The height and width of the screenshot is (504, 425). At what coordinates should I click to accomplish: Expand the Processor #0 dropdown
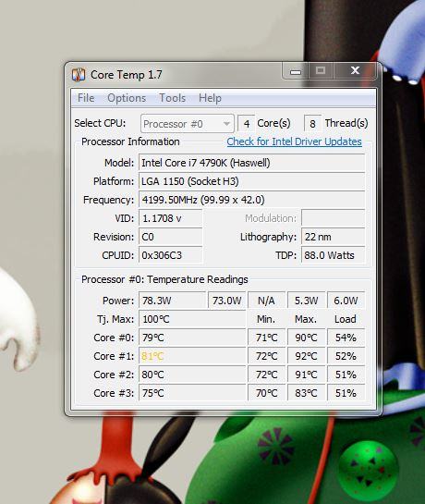pos(188,124)
